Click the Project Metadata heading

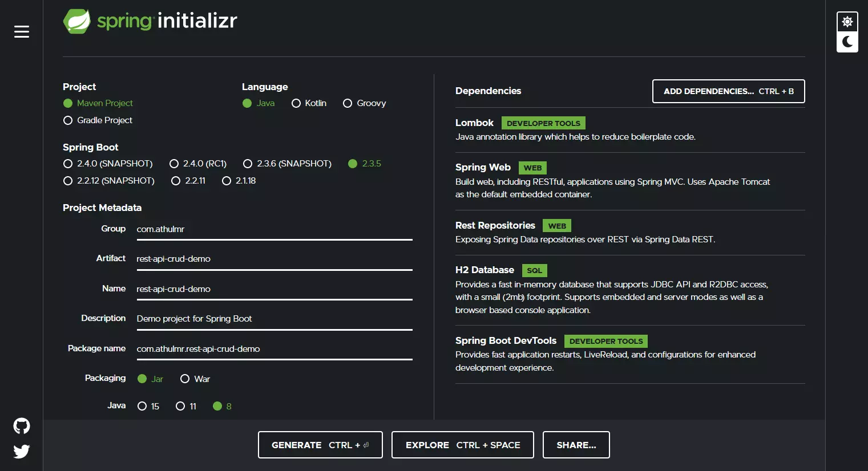pyautogui.click(x=102, y=208)
